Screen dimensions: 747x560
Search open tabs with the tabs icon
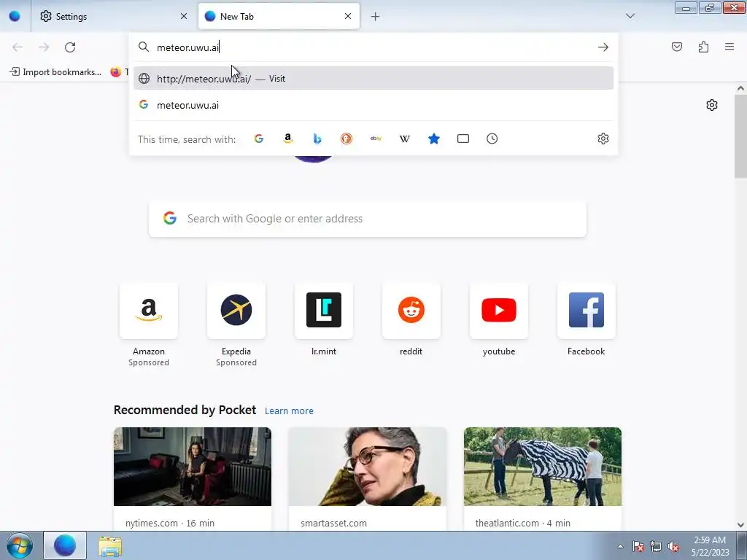[x=463, y=139]
